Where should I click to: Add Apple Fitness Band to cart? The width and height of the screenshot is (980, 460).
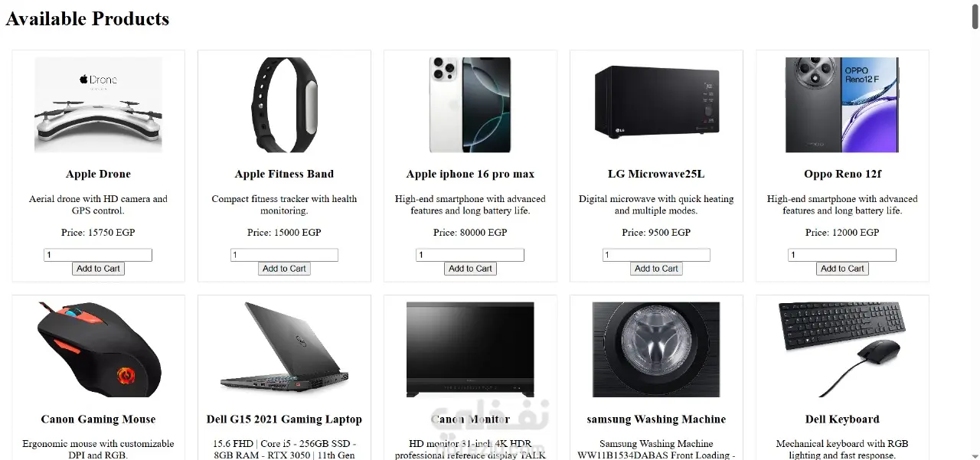pos(284,269)
